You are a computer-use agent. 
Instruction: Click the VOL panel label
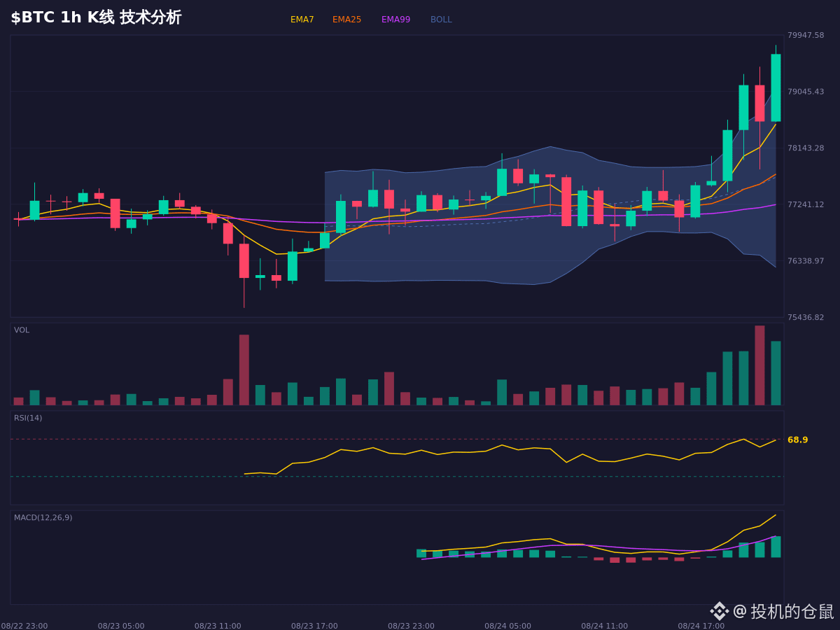(x=22, y=330)
